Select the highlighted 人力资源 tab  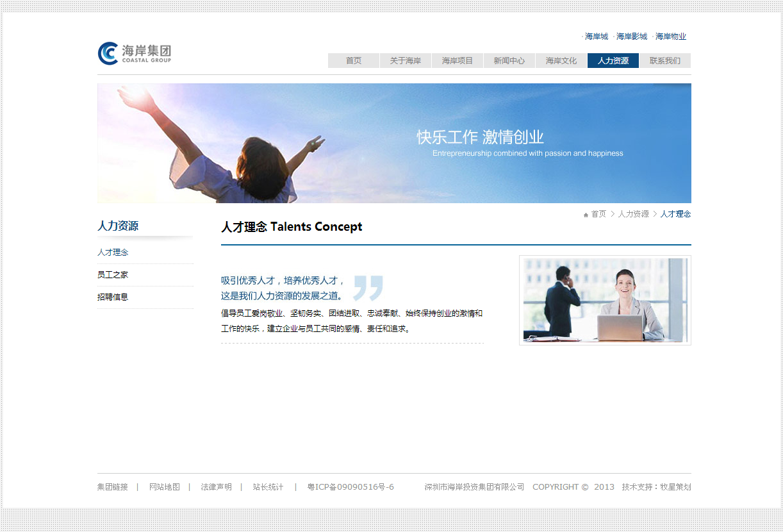tap(613, 60)
